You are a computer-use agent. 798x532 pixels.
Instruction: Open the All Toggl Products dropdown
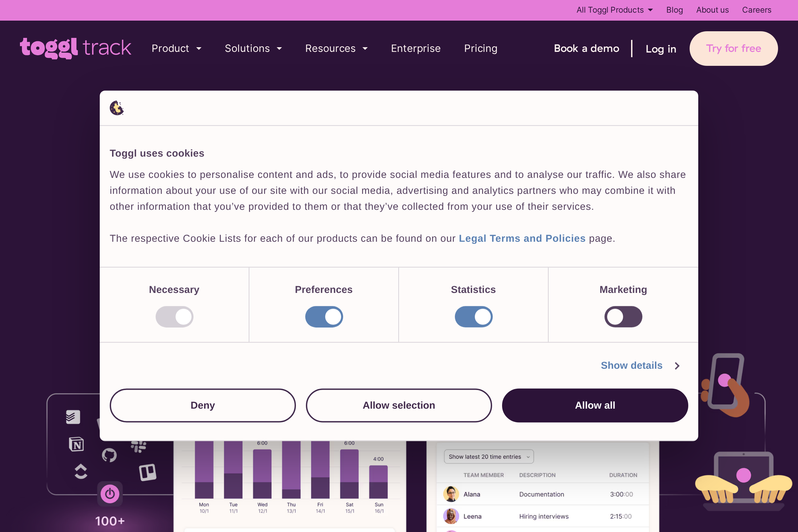(614, 10)
